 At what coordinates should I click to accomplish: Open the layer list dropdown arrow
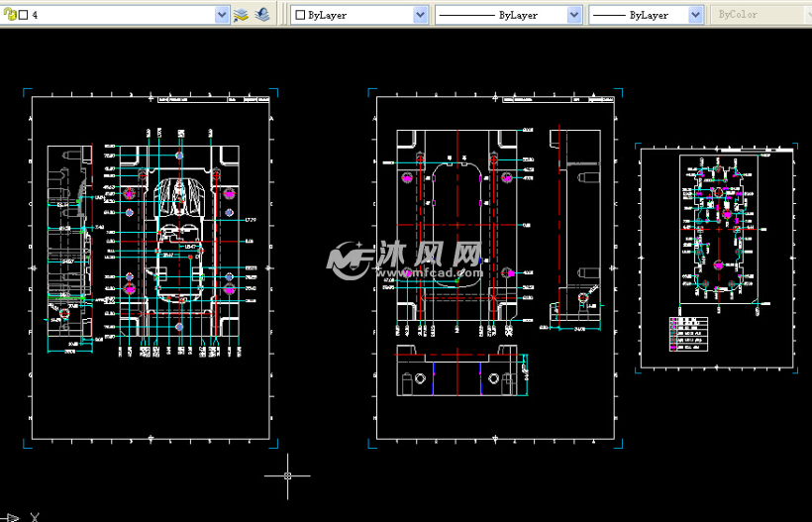(x=222, y=15)
